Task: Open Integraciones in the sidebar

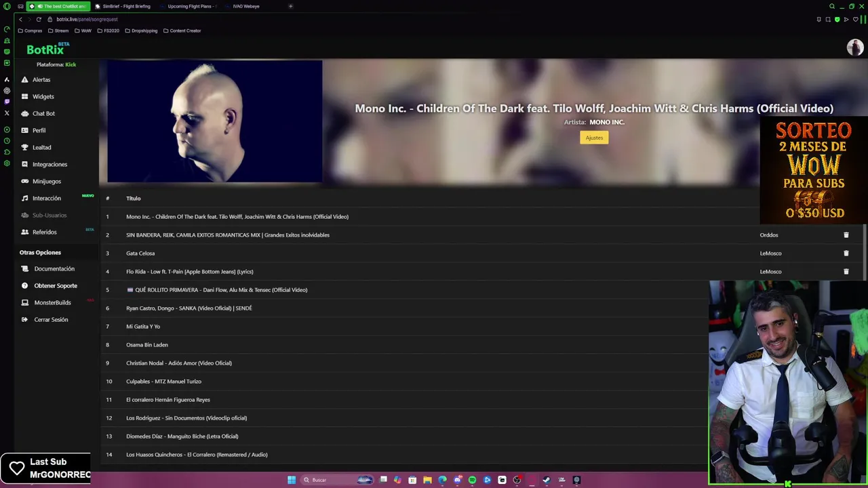Action: coord(50,164)
